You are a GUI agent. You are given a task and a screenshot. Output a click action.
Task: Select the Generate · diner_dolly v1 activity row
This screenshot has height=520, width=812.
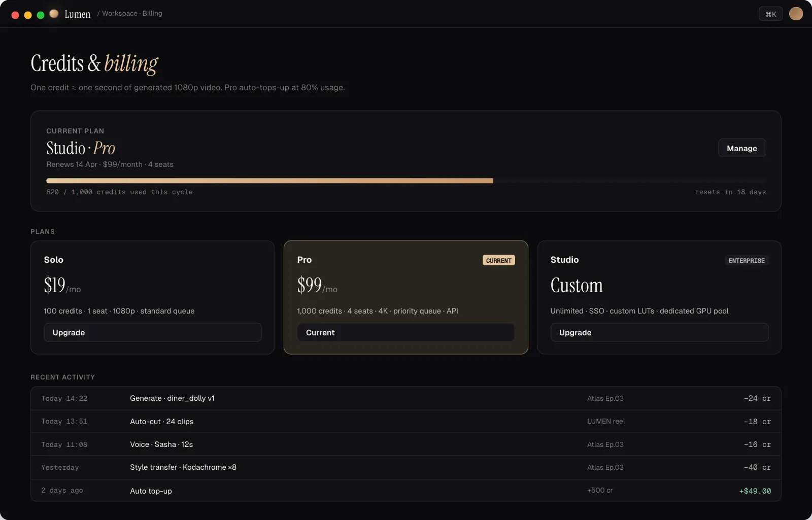coord(405,398)
